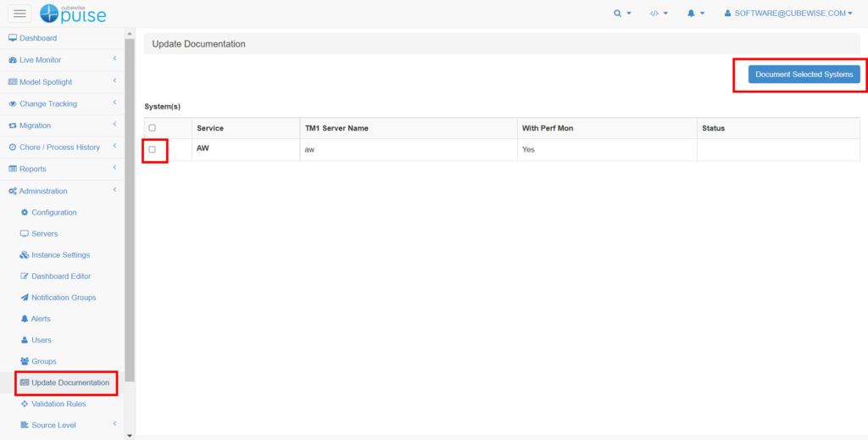Open the code brackets icon menu
This screenshot has width=868, height=440.
point(658,14)
